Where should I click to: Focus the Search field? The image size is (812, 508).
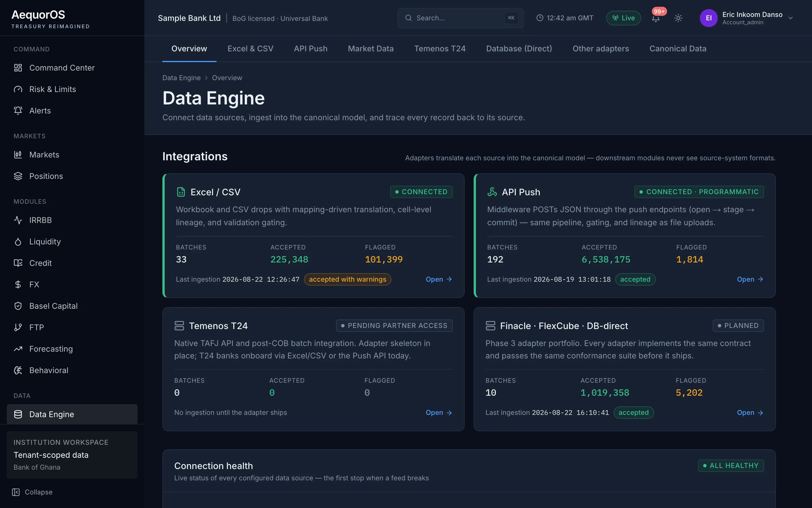click(460, 18)
